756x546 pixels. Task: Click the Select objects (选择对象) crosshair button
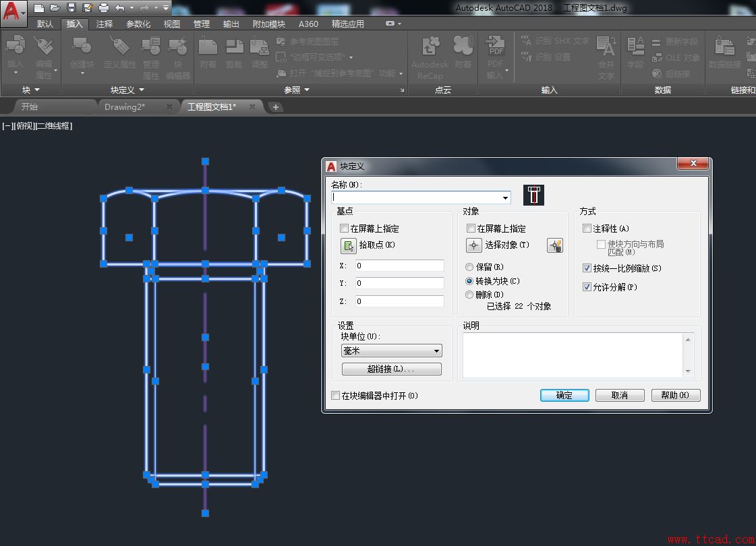[474, 245]
